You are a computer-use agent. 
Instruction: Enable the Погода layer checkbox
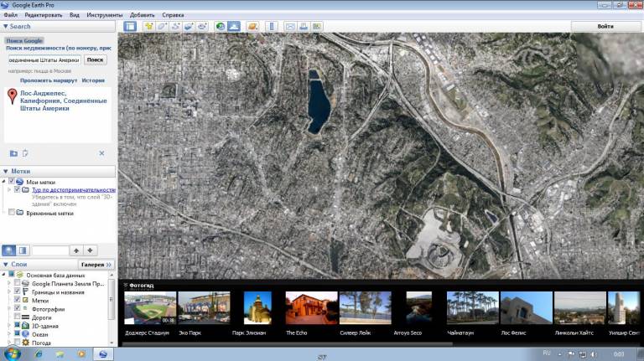click(17, 342)
